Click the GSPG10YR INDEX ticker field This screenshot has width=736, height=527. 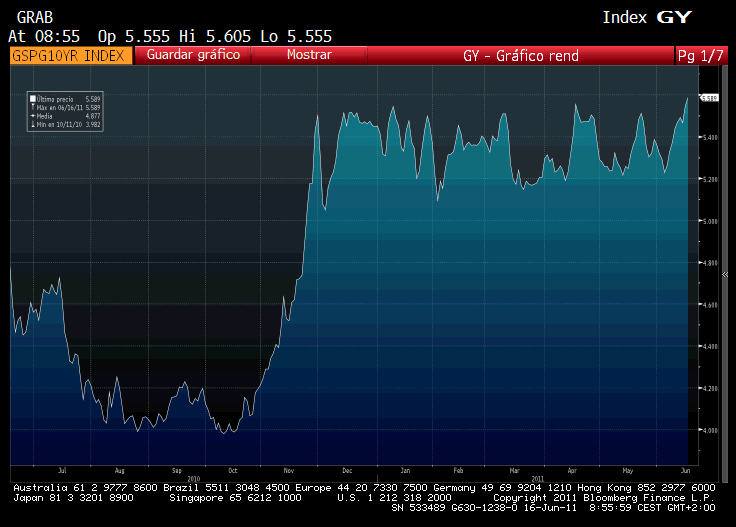pyautogui.click(x=71, y=55)
